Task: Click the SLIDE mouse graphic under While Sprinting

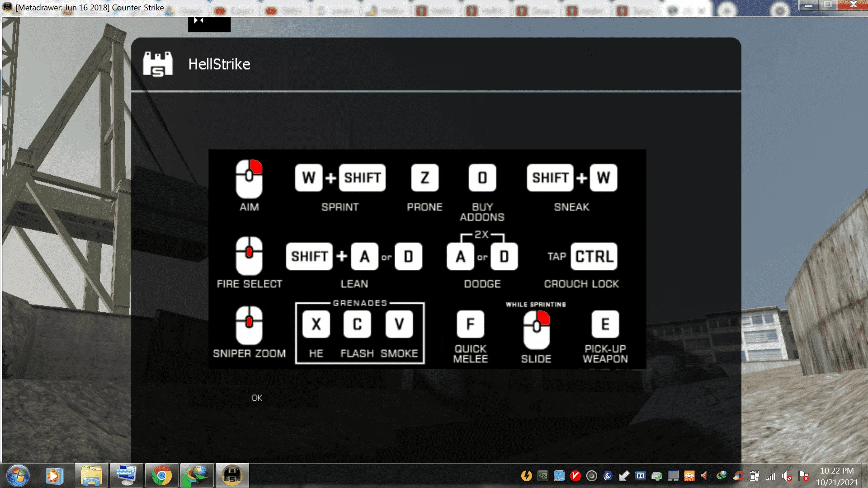Action: pyautogui.click(x=537, y=330)
